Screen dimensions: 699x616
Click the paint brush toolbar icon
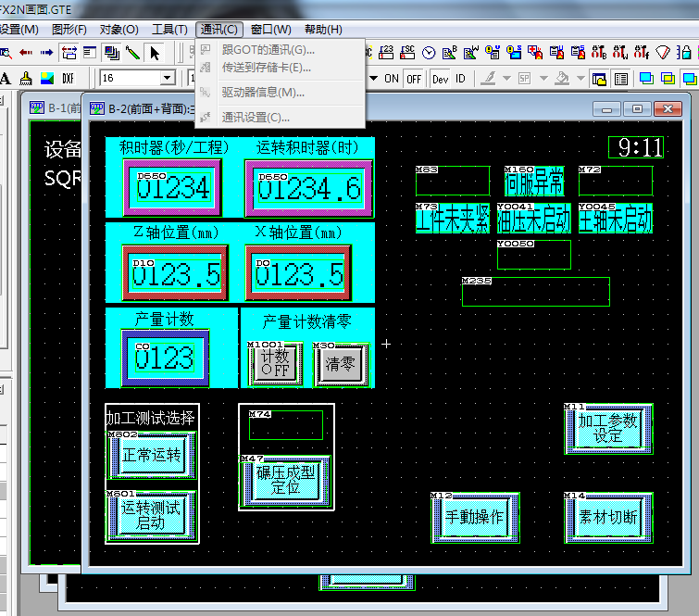coord(26,78)
